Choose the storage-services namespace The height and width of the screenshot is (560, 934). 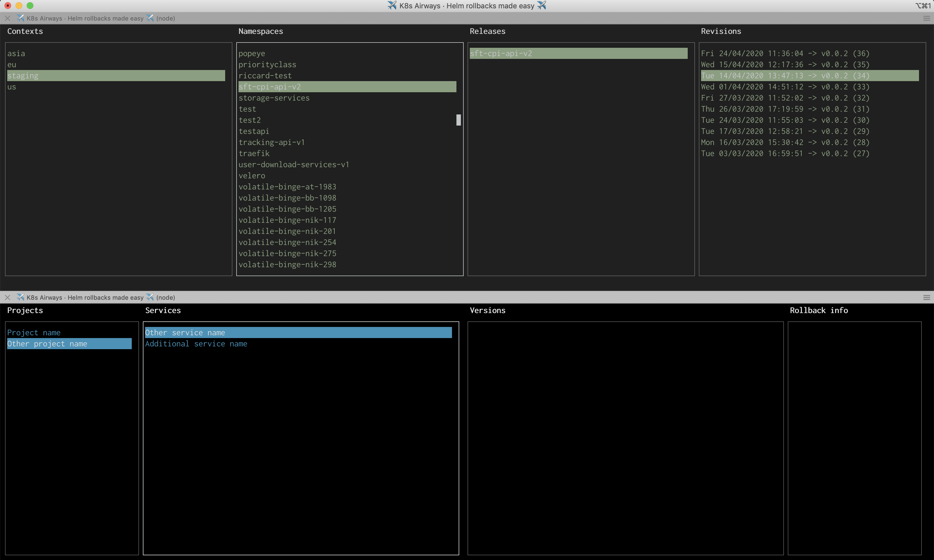point(274,98)
